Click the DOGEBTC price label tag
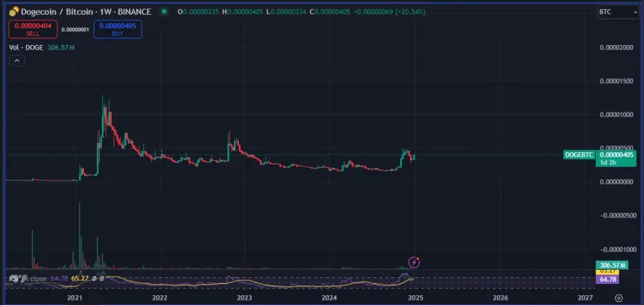 tap(579, 155)
